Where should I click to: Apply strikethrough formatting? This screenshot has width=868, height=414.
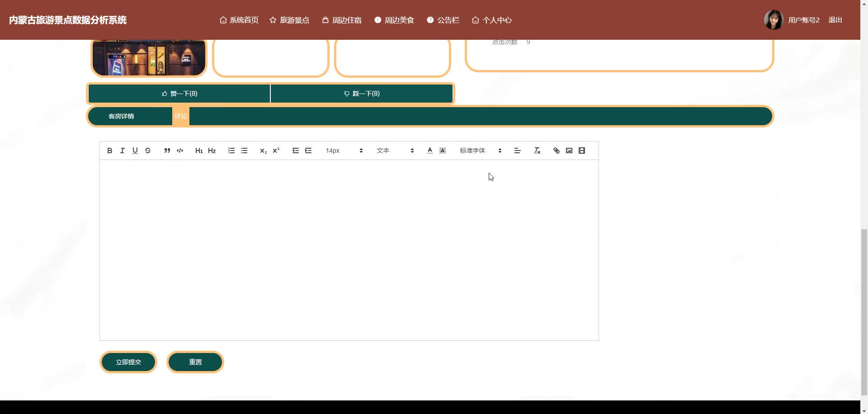[x=148, y=151]
